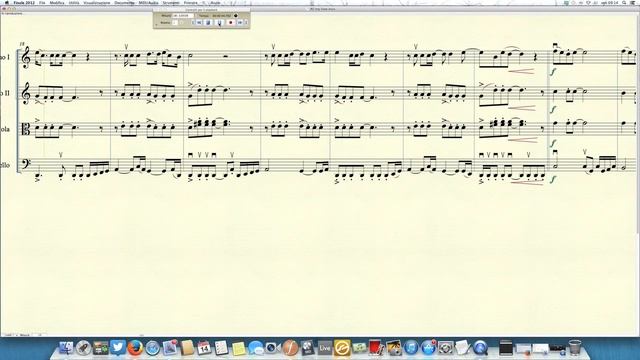Open Safari in the Dock
The height and width of the screenshot is (360, 640).
pos(153,348)
